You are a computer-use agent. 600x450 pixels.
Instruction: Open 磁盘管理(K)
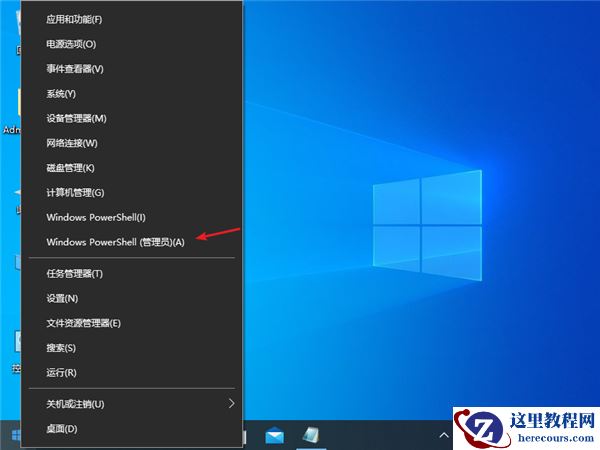pos(132,168)
